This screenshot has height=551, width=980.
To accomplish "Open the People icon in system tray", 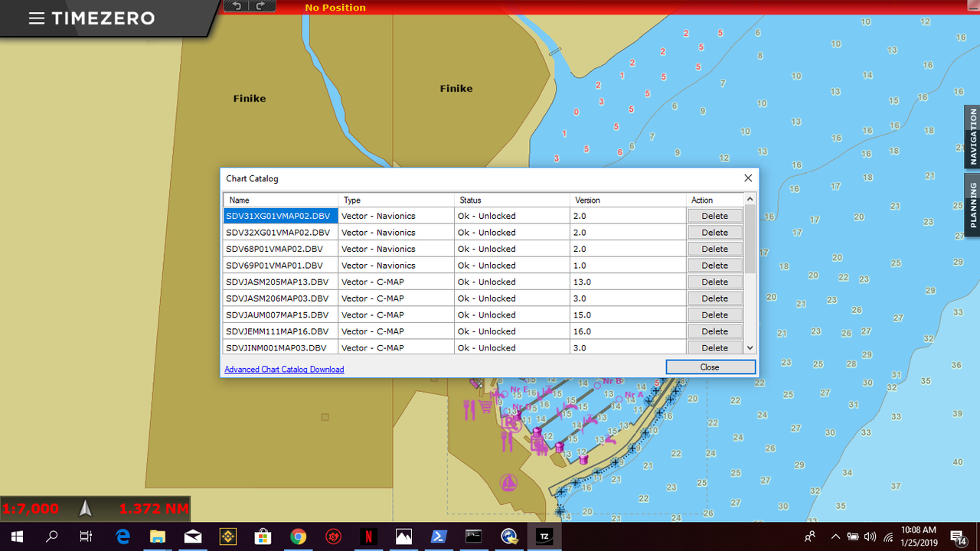I will pyautogui.click(x=810, y=537).
